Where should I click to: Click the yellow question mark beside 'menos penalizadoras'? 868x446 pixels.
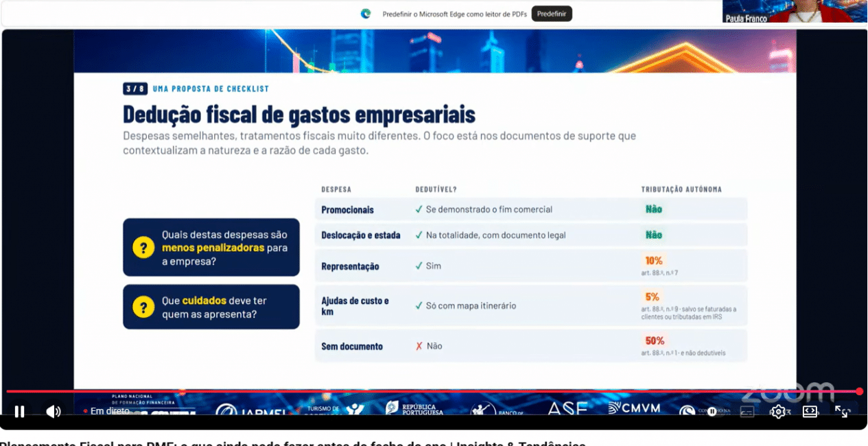click(143, 248)
